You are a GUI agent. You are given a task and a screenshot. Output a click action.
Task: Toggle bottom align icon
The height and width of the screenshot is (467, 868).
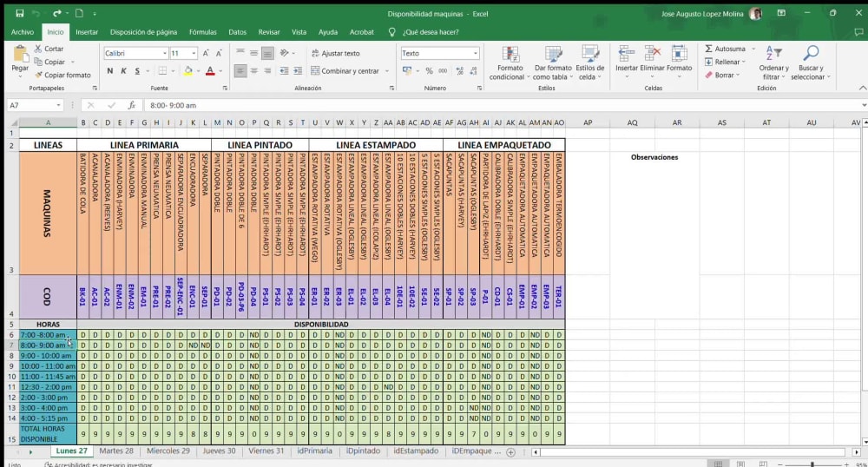tap(267, 53)
